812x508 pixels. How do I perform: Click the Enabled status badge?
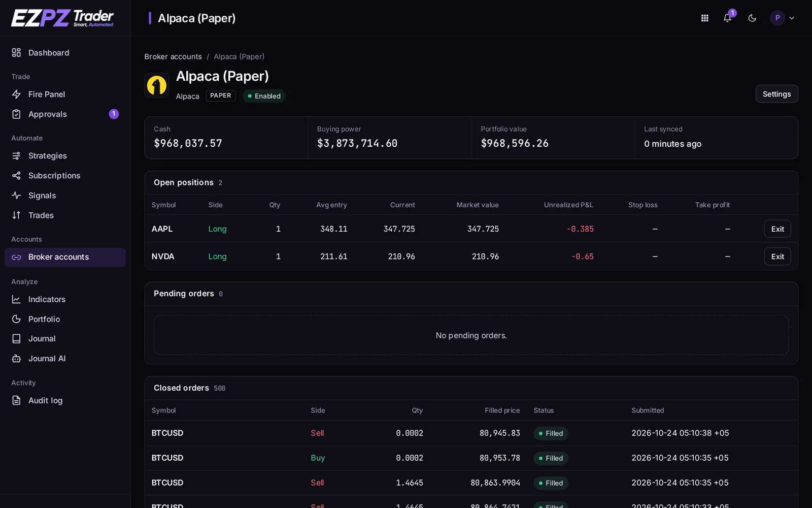[x=264, y=96]
